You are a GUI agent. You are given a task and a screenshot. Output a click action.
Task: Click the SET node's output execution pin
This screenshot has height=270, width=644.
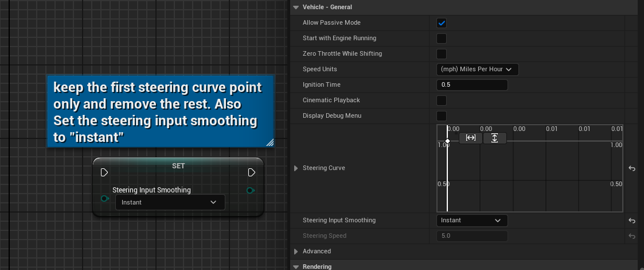pos(252,172)
